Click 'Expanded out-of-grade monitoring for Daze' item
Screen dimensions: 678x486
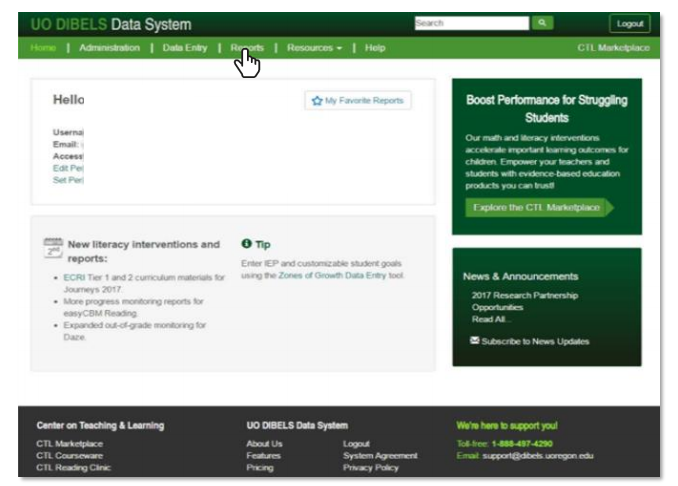[134, 331]
